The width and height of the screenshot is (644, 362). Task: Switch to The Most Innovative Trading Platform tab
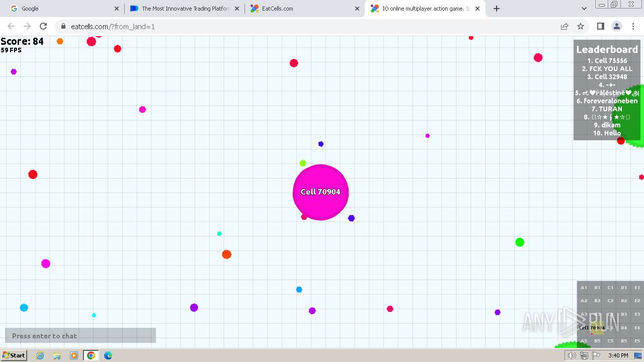(186, 9)
